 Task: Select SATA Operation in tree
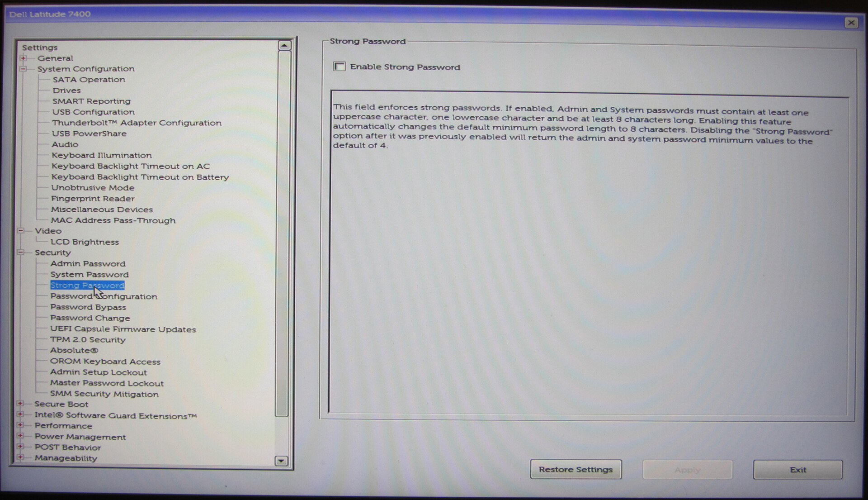click(x=89, y=80)
